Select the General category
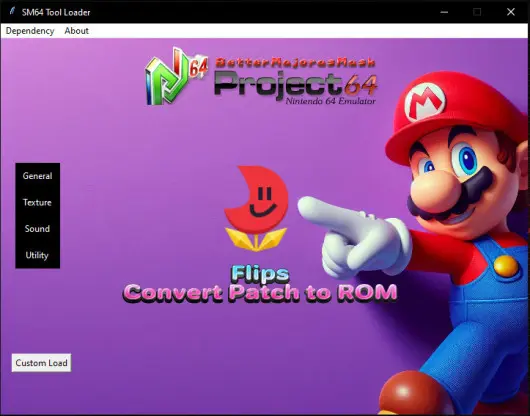Screen dimensions: 530x416 click(37, 176)
